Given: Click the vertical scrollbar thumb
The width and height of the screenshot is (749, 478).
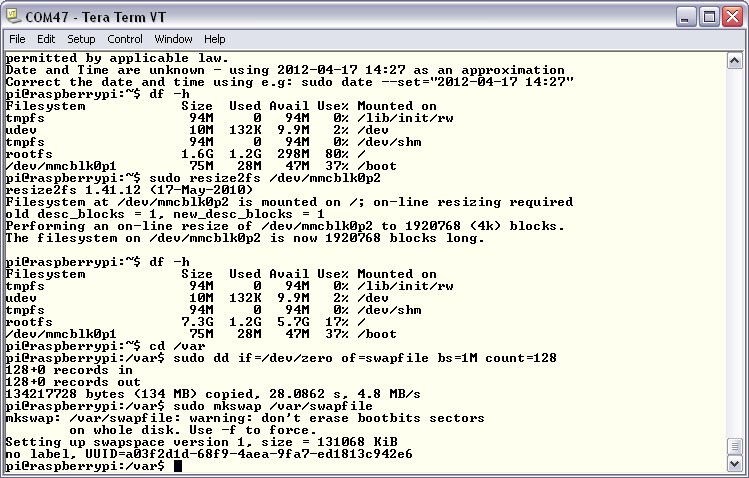Looking at the screenshot, I should pos(734,446).
